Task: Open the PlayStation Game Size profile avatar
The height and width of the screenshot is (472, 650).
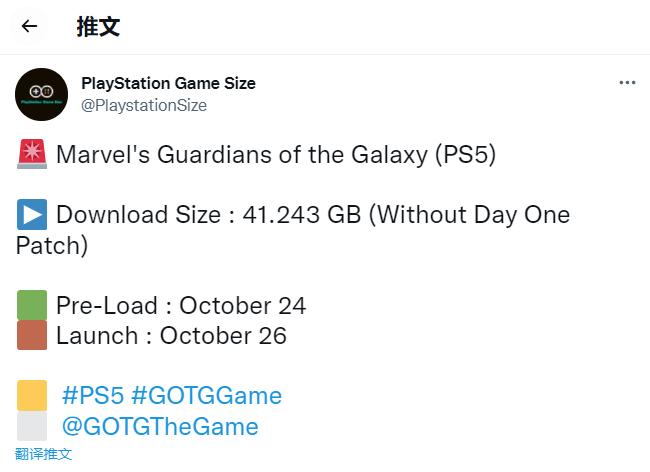Action: pyautogui.click(x=42, y=94)
